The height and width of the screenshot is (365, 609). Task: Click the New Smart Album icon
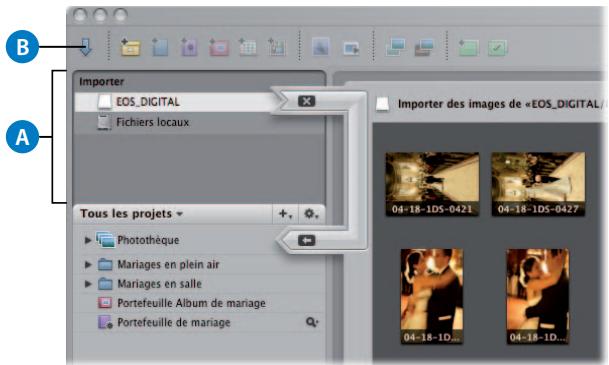tap(189, 47)
